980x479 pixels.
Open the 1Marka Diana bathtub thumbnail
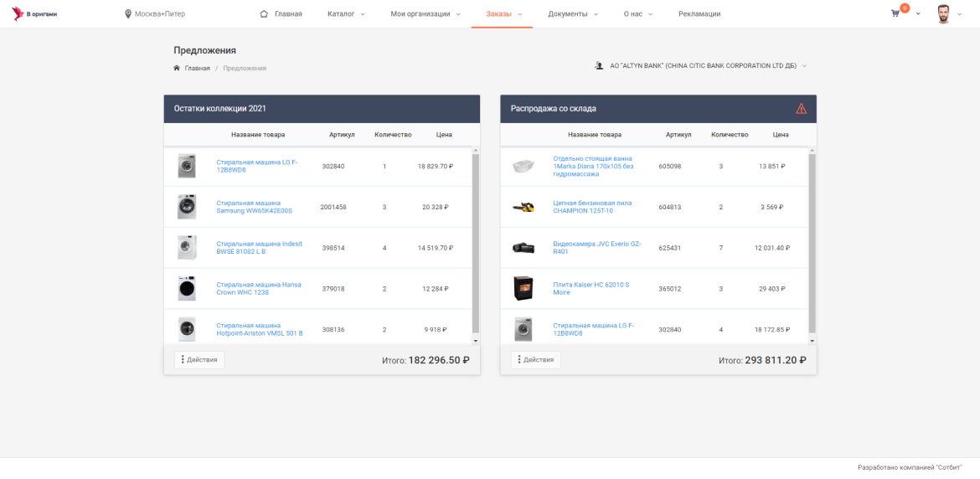tap(524, 166)
